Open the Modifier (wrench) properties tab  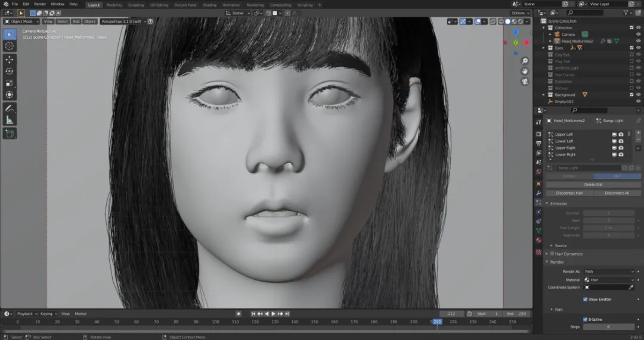pos(538,193)
